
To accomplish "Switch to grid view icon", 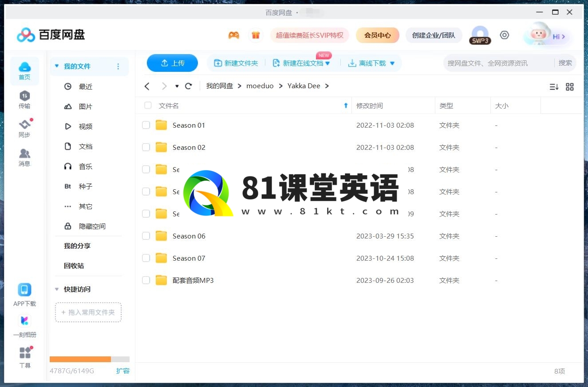I will (570, 87).
